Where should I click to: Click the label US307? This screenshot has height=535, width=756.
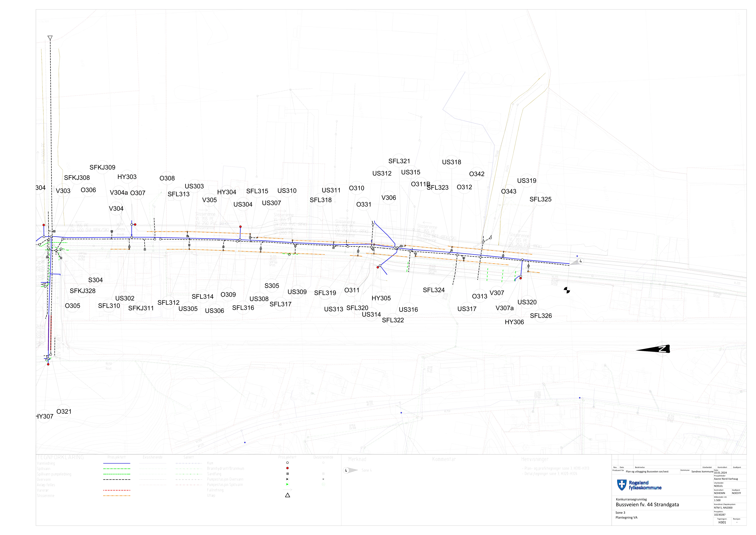[271, 203]
